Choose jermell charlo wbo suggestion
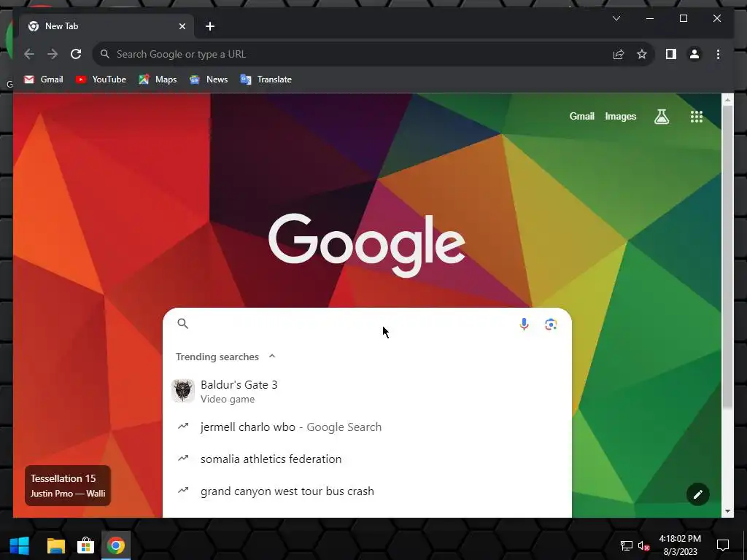 [367, 427]
